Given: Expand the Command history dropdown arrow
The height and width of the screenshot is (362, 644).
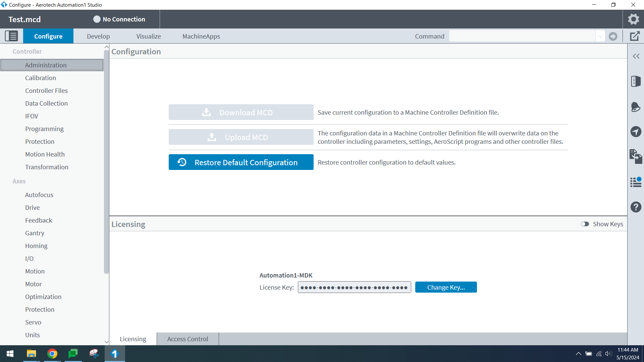Looking at the screenshot, I should pos(600,36).
